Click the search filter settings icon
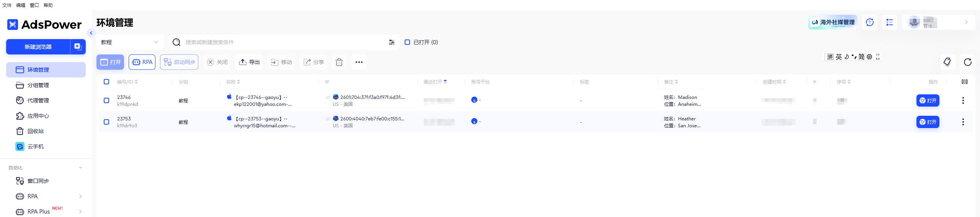The image size is (980, 217). pyautogui.click(x=391, y=42)
